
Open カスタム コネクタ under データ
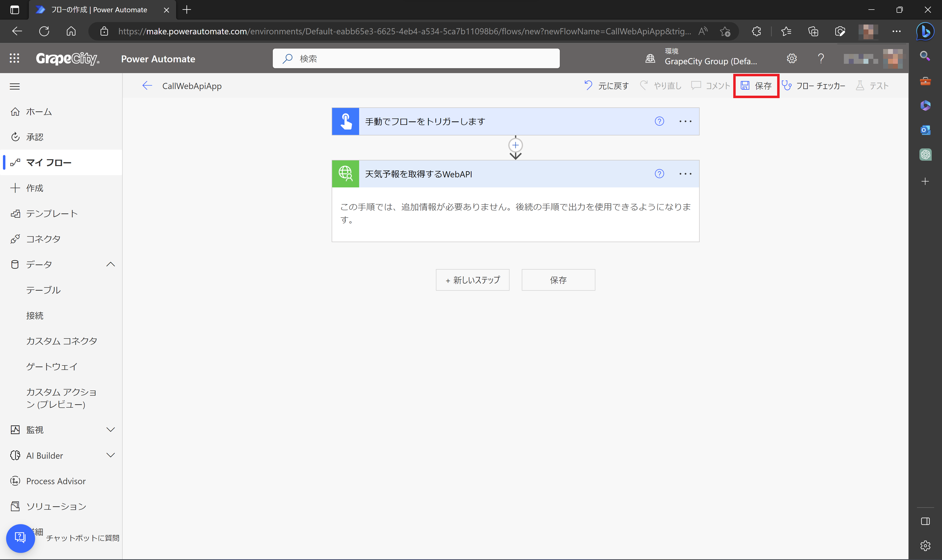point(61,341)
